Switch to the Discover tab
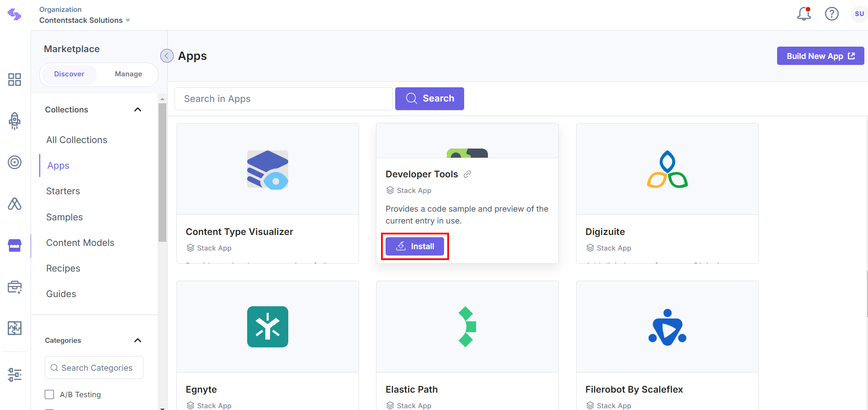868x410 pixels. [x=69, y=74]
